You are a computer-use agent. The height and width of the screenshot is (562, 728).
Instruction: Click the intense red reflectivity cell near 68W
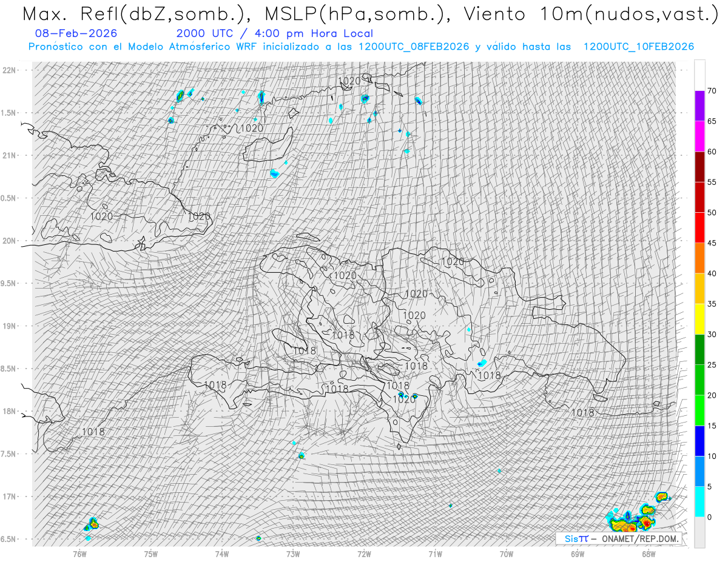[x=647, y=522]
